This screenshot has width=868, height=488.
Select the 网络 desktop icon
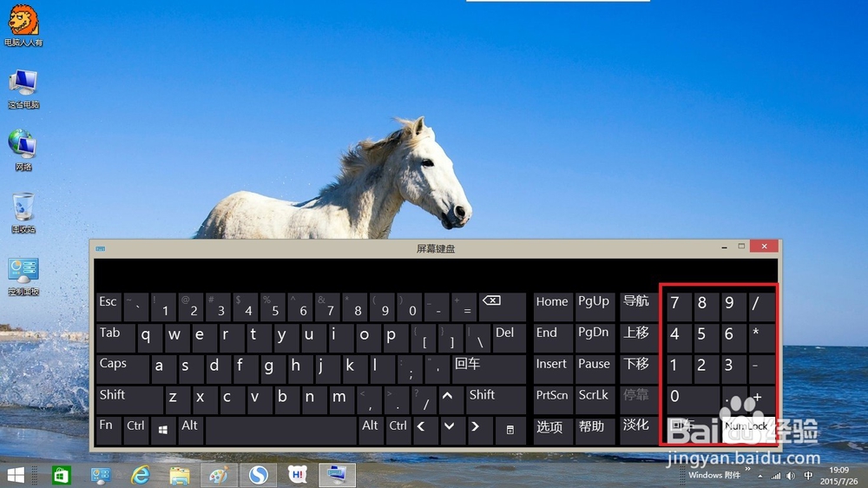pos(23,150)
